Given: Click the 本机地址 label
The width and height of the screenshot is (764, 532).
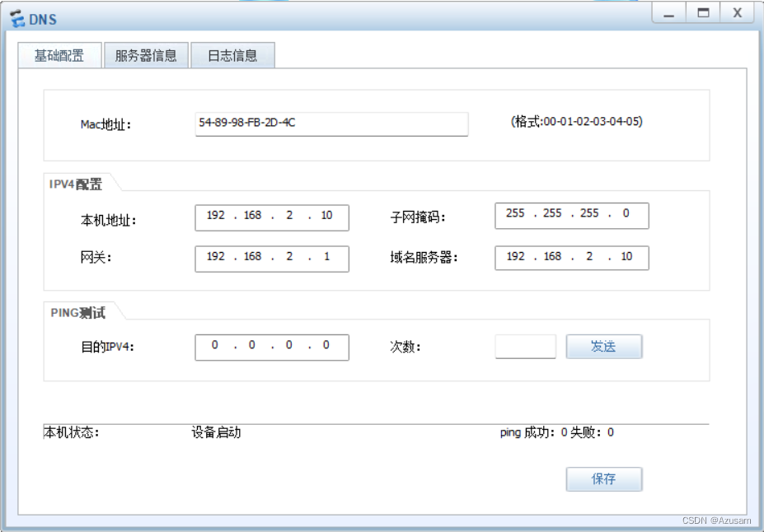Looking at the screenshot, I should (108, 221).
